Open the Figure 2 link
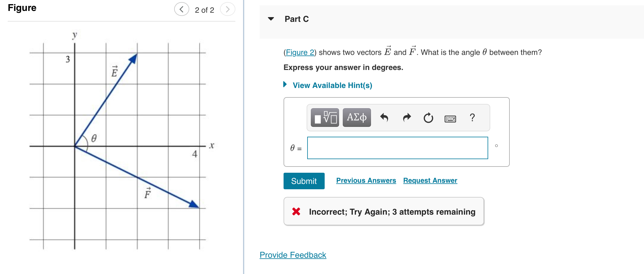Viewport: 644px width, 274px height. (x=300, y=52)
